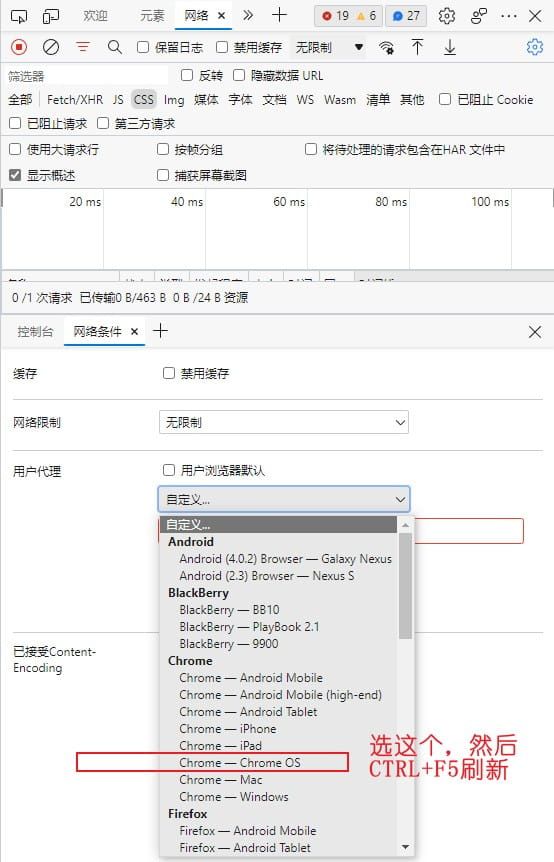Enable 保留日志 checkbox
Image resolution: width=554 pixels, height=862 pixels.
tap(143, 47)
